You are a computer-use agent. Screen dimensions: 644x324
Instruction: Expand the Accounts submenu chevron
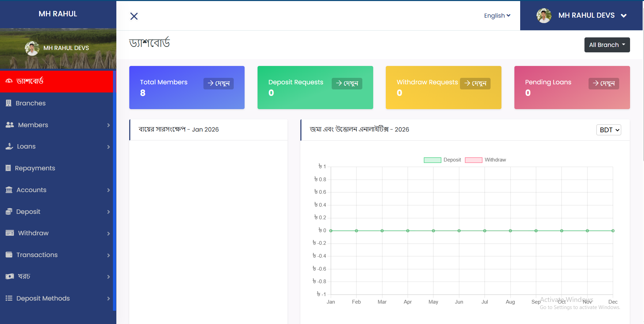[109, 190]
